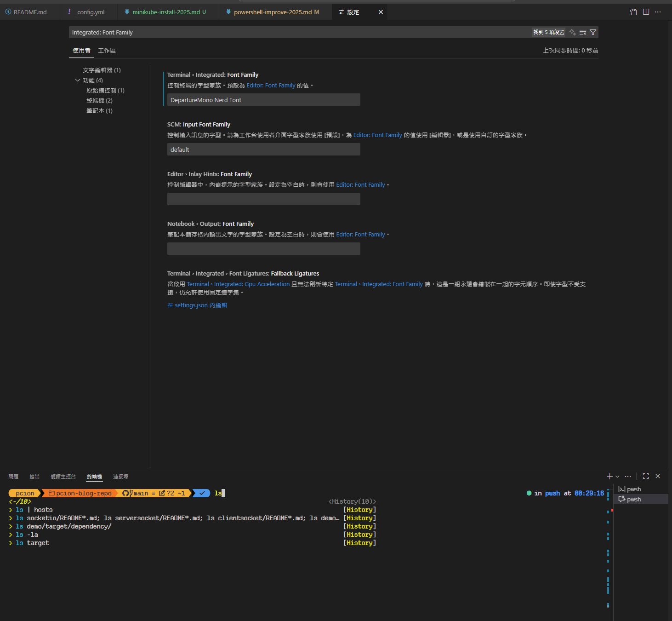Open the minikube-install-2025.md editor tab
Image resolution: width=672 pixels, height=621 pixels.
[x=166, y=12]
